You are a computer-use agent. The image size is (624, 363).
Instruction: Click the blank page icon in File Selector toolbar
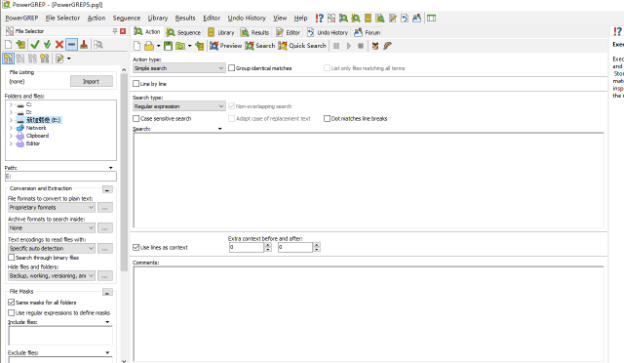8,45
